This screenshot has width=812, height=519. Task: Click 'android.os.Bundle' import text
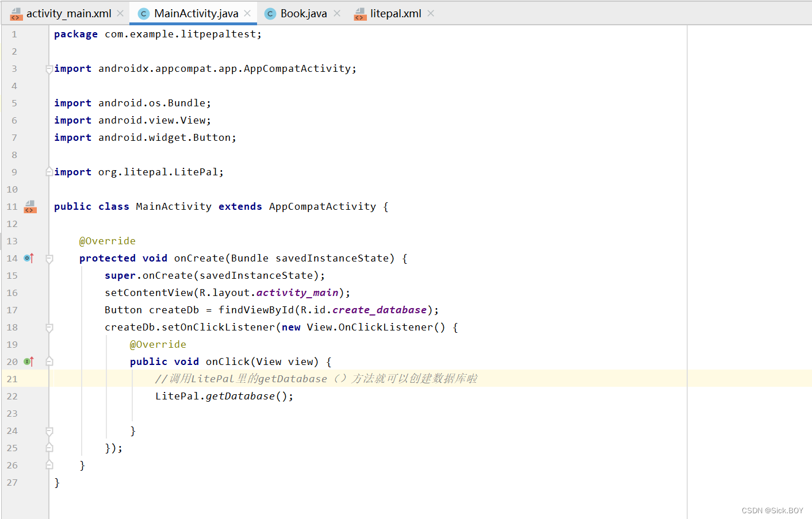[x=152, y=103]
